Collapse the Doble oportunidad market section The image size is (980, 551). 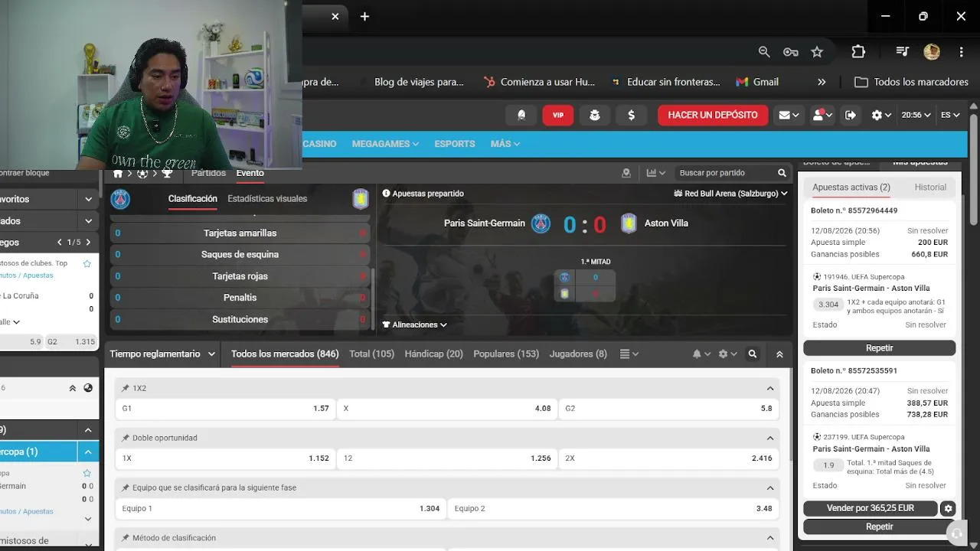click(770, 438)
